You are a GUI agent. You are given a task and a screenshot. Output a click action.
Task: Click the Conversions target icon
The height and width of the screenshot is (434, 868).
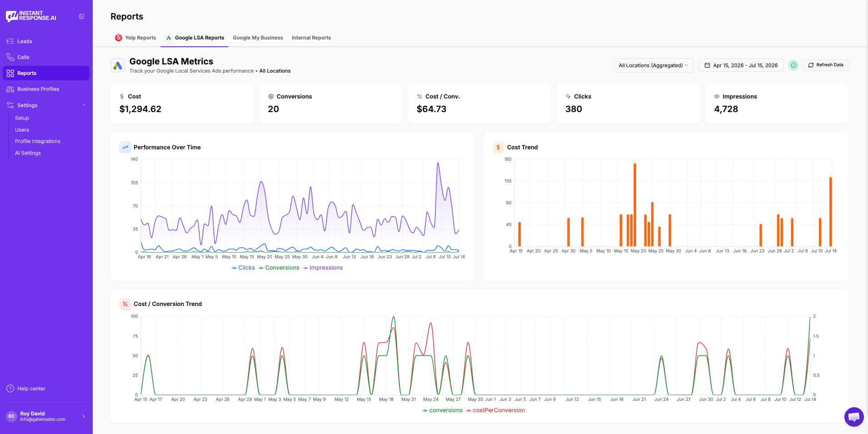(x=271, y=97)
